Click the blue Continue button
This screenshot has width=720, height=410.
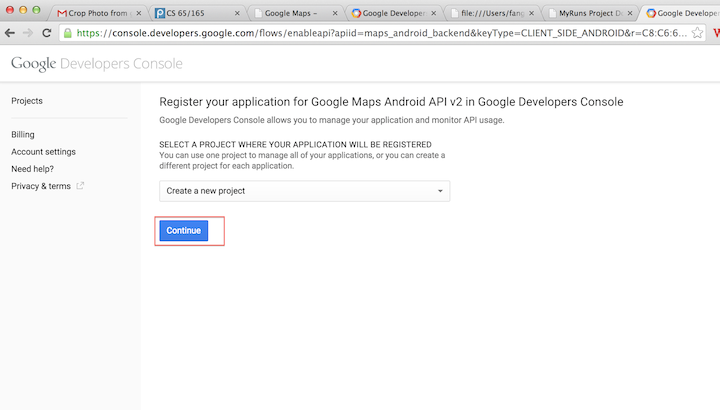[x=184, y=230]
